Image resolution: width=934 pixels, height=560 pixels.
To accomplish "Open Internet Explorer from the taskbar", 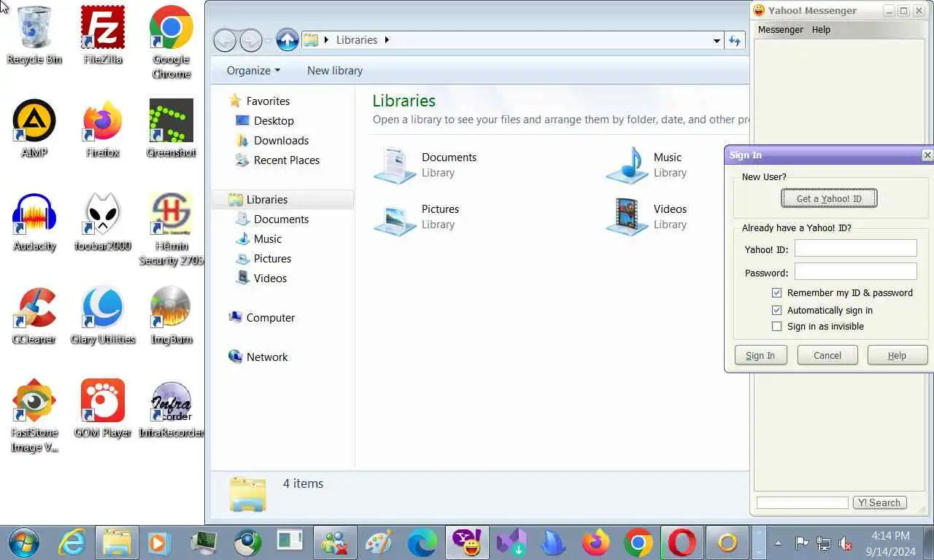I will pos(72,542).
